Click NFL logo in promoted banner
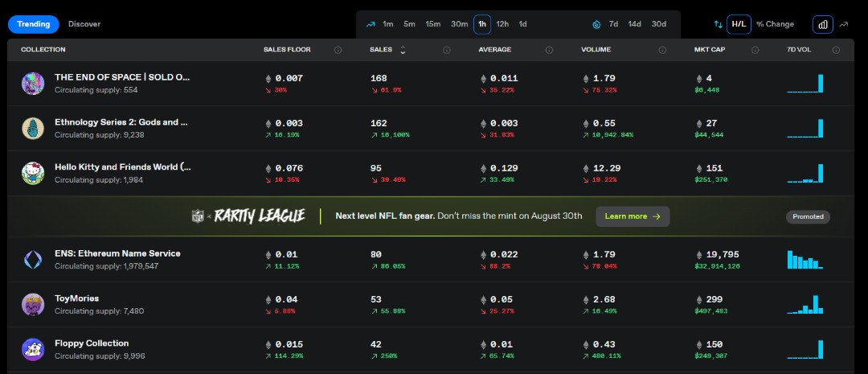 [198, 216]
